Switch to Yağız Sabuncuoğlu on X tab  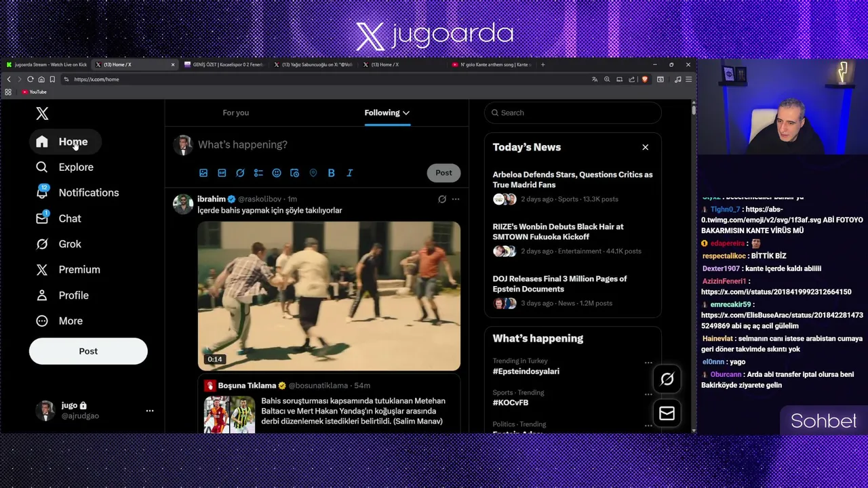coord(313,64)
